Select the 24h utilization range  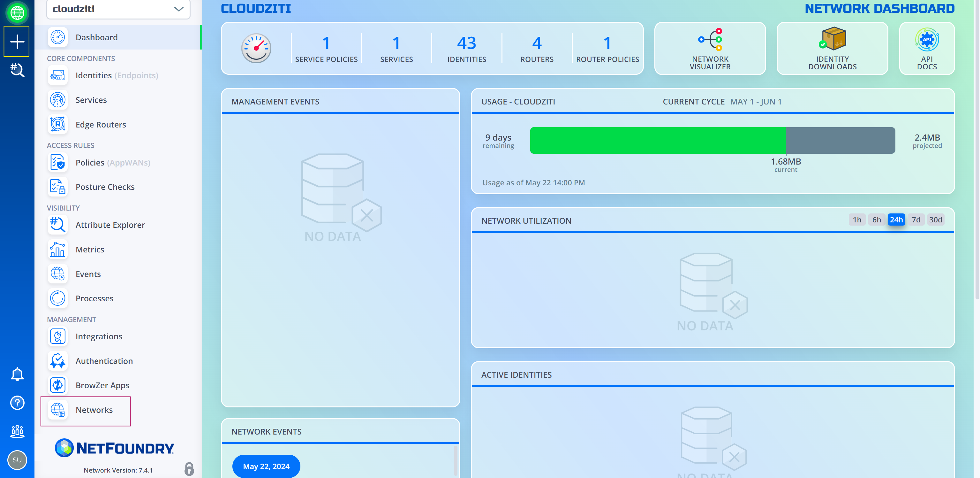click(x=896, y=220)
